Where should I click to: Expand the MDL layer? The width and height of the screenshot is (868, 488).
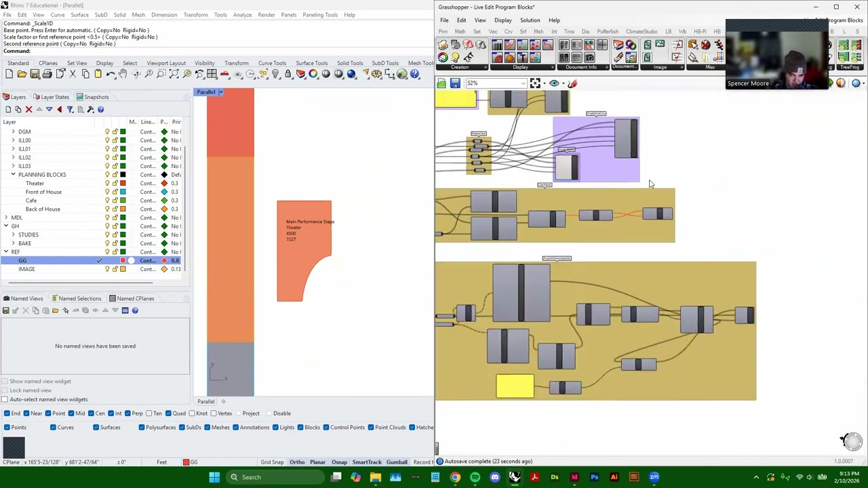(x=6, y=218)
